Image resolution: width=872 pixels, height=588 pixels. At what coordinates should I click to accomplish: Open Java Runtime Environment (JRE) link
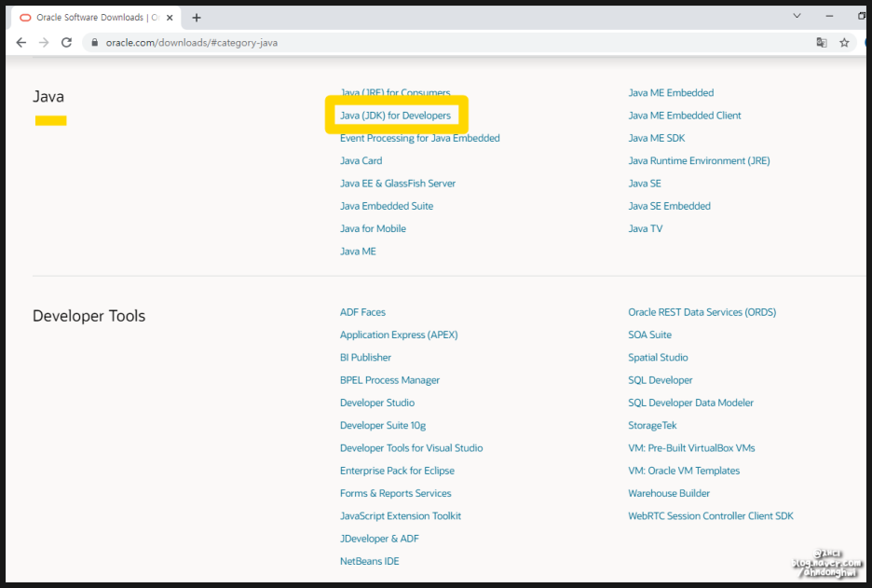(x=699, y=161)
